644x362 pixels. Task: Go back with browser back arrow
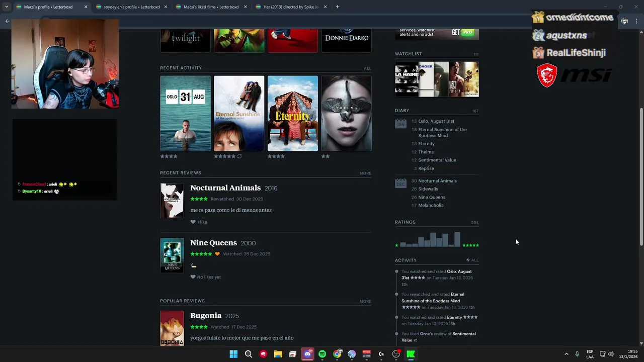pos(7,21)
